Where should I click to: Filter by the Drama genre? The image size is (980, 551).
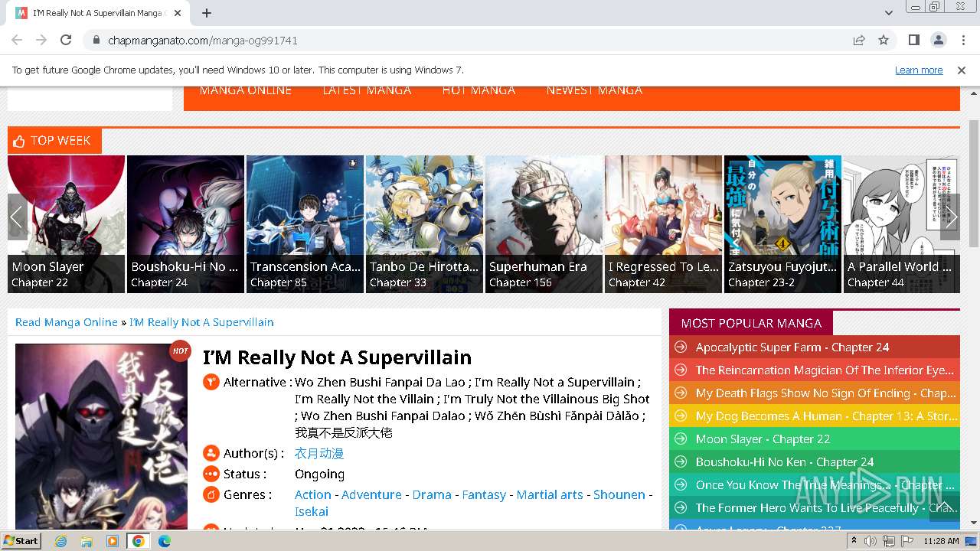pyautogui.click(x=432, y=495)
